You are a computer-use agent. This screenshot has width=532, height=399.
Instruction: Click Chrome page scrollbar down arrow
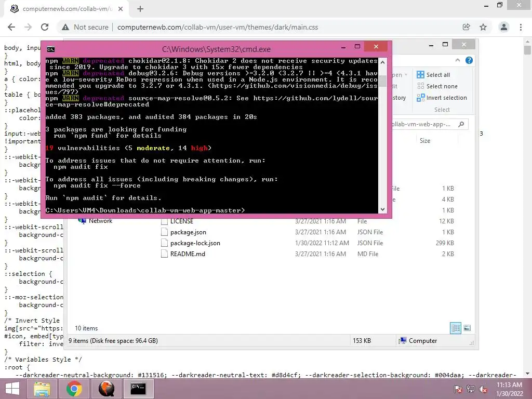click(x=527, y=374)
